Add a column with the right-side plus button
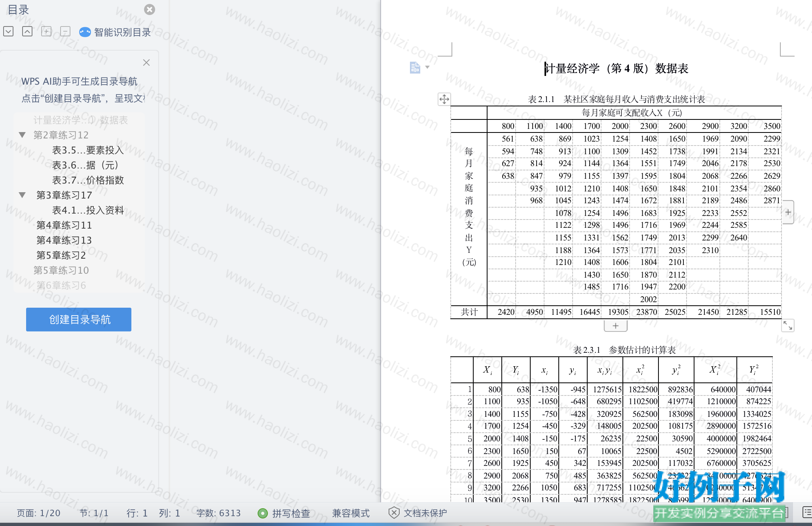The image size is (812, 526). [x=788, y=212]
